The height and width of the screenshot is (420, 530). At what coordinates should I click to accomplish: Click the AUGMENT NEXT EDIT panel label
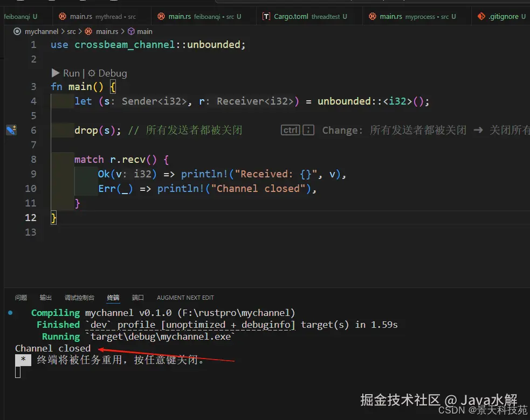185,297
